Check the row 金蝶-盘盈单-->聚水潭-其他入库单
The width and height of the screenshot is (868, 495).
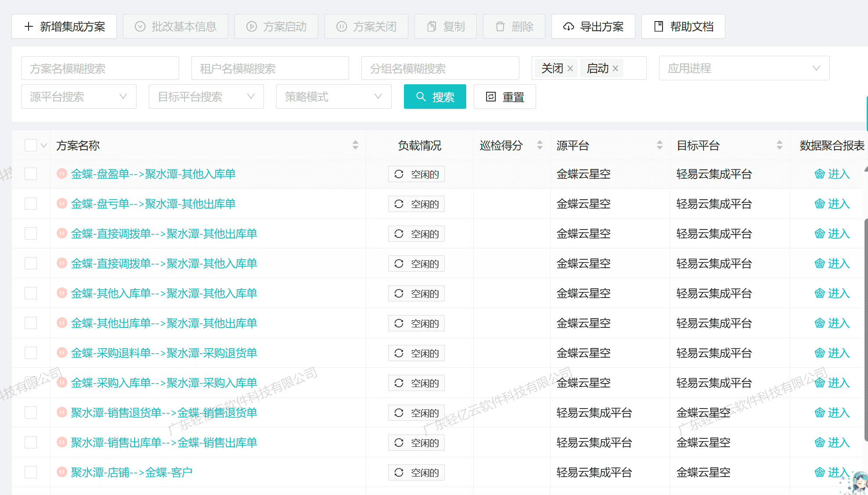tap(31, 174)
